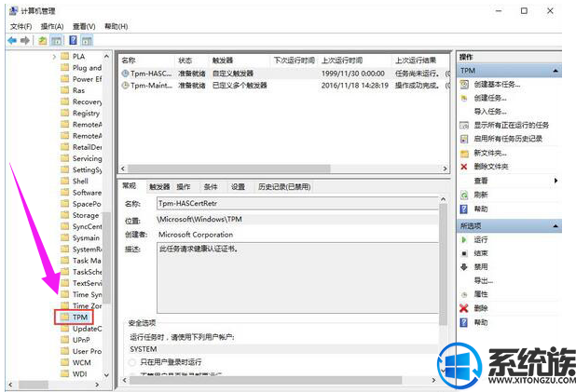Click the green 运行 play icon
The width and height of the screenshot is (576, 392).
pyautogui.click(x=464, y=239)
